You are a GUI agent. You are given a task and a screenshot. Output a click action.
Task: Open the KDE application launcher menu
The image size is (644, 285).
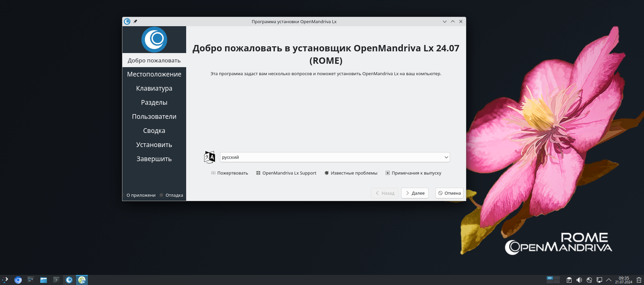click(6, 280)
